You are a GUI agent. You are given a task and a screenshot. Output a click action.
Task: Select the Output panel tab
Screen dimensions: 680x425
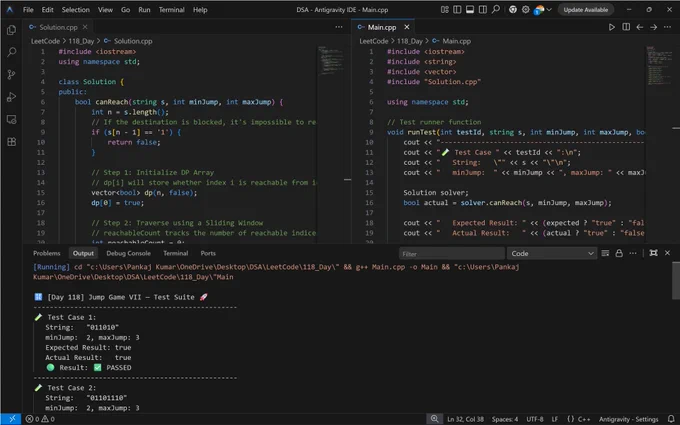coord(83,253)
